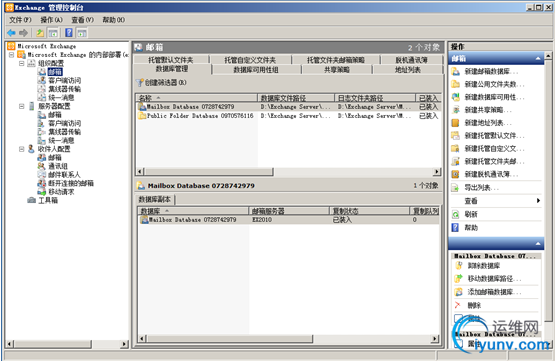
Task: Sort by 名称 column header
Action: pyautogui.click(x=196, y=98)
